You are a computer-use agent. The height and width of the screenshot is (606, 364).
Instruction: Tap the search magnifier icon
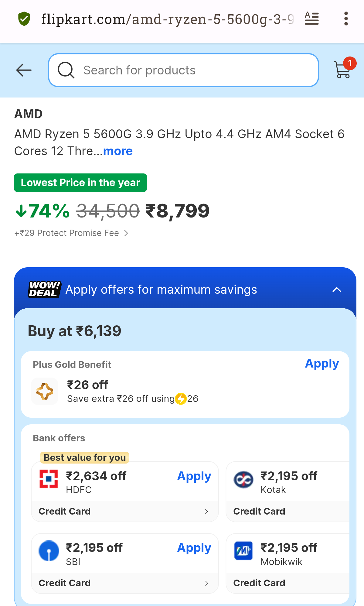click(66, 70)
